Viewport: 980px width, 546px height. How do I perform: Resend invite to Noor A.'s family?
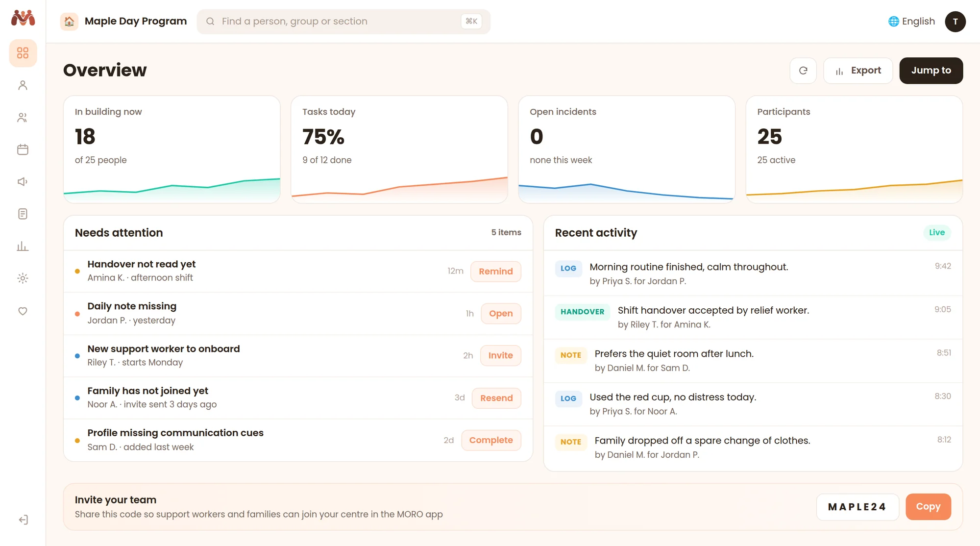coord(496,398)
